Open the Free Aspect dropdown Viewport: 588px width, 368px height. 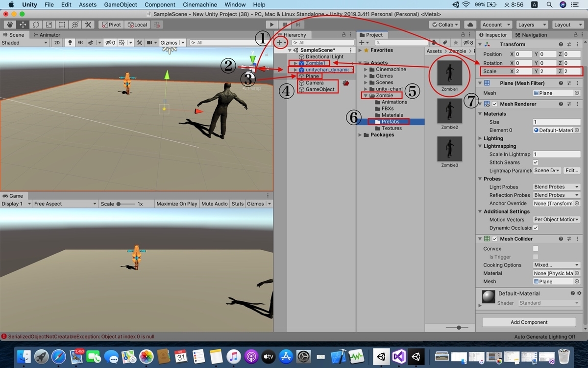(x=65, y=204)
